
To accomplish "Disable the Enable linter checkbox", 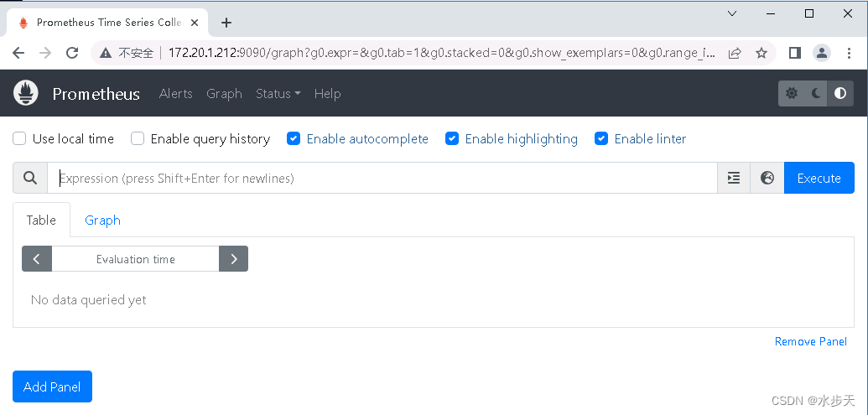I will point(601,139).
